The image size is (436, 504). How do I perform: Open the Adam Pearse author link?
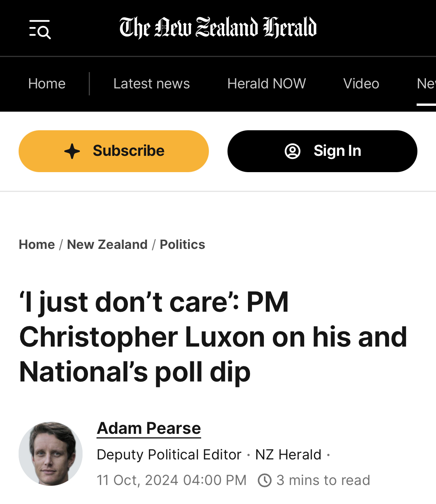point(149,428)
